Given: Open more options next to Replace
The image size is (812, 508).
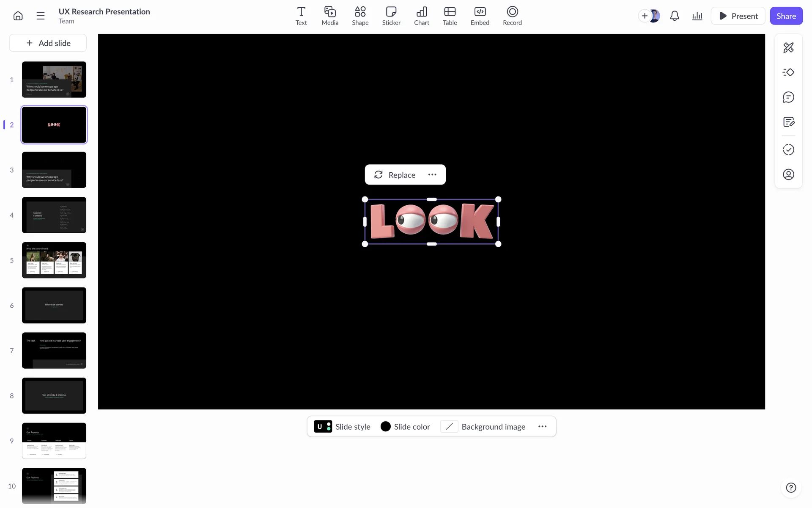Looking at the screenshot, I should (432, 175).
